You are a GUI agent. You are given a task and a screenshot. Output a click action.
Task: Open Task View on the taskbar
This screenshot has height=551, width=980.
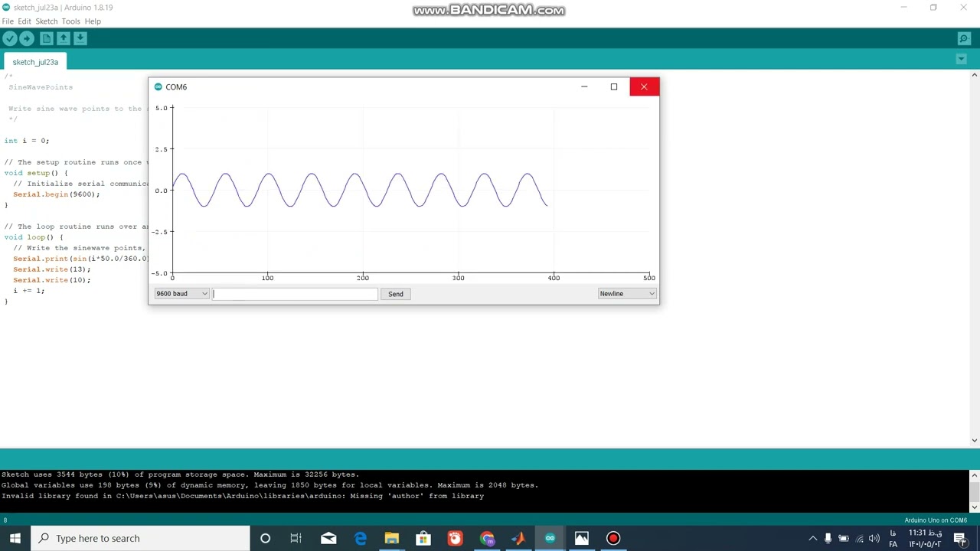pos(296,539)
